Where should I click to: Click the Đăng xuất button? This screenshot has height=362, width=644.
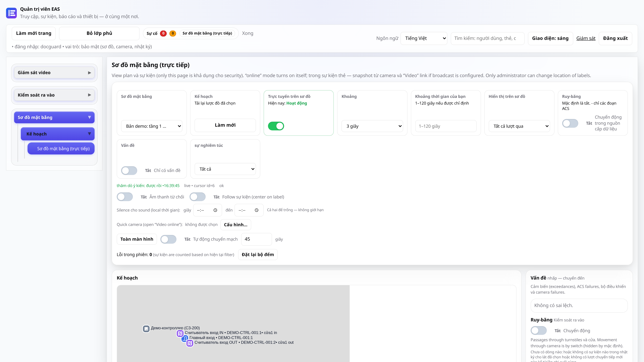click(615, 38)
